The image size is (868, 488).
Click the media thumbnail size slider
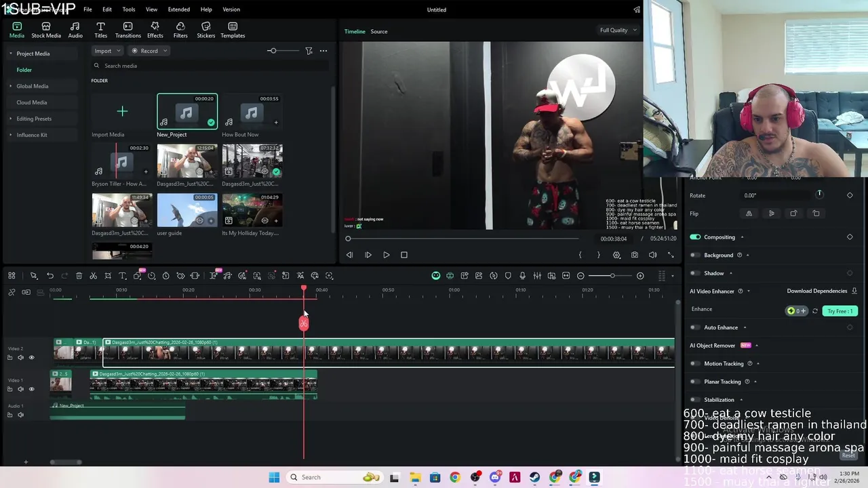pos(272,51)
